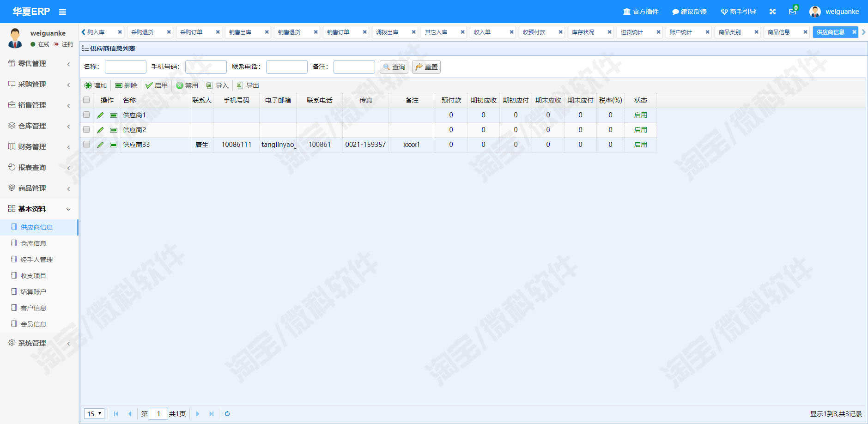Image resolution: width=868 pixels, height=424 pixels.
Task: Open 建议反馈 feedback link
Action: [689, 12]
